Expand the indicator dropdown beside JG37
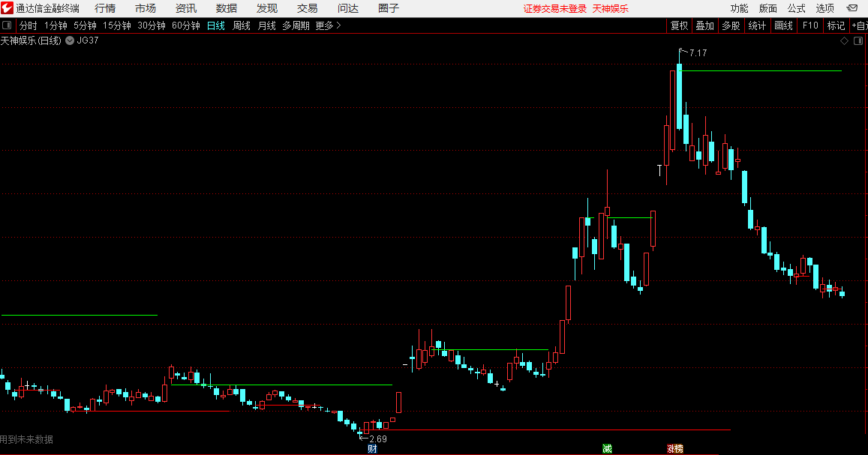868x455 pixels. 70,40
